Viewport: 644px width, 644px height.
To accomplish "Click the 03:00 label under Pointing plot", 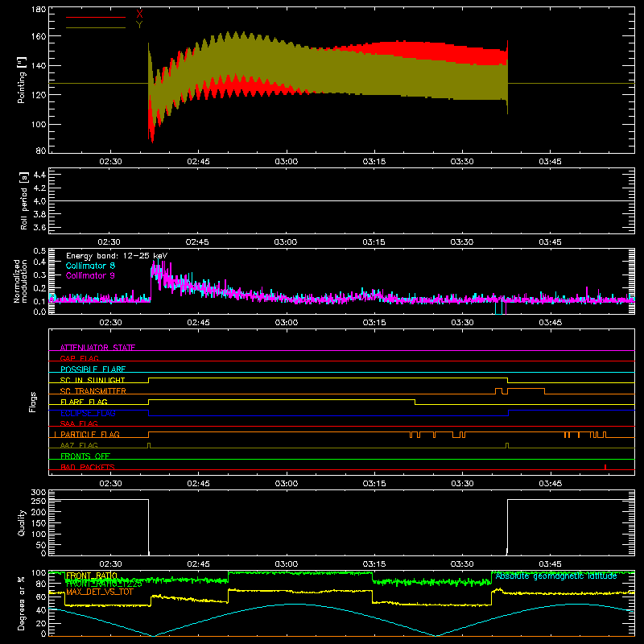I will click(287, 162).
